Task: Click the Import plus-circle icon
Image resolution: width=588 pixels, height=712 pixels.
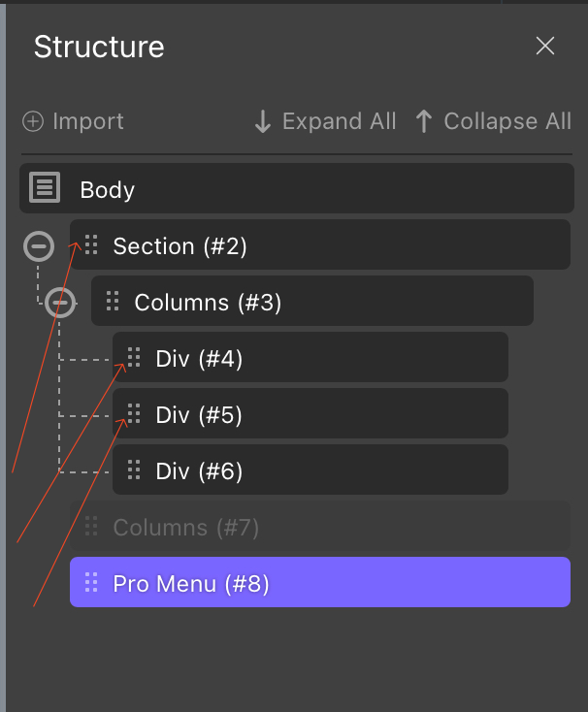Action: (x=33, y=121)
